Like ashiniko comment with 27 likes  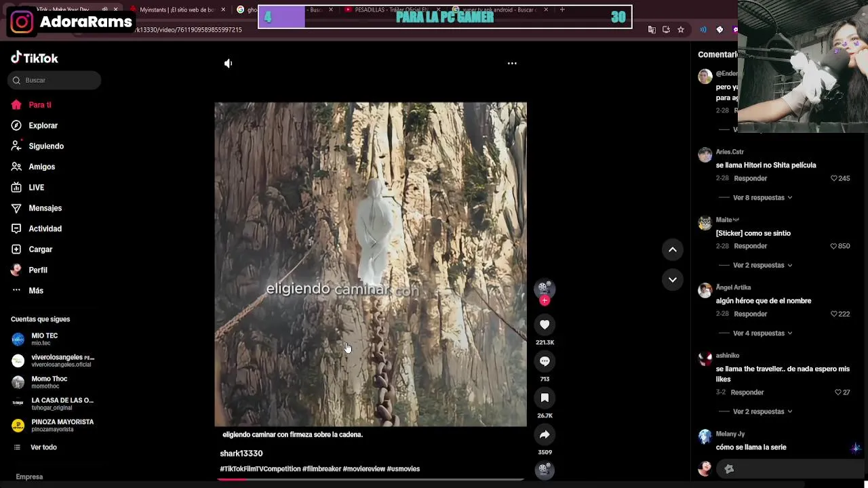click(x=838, y=392)
